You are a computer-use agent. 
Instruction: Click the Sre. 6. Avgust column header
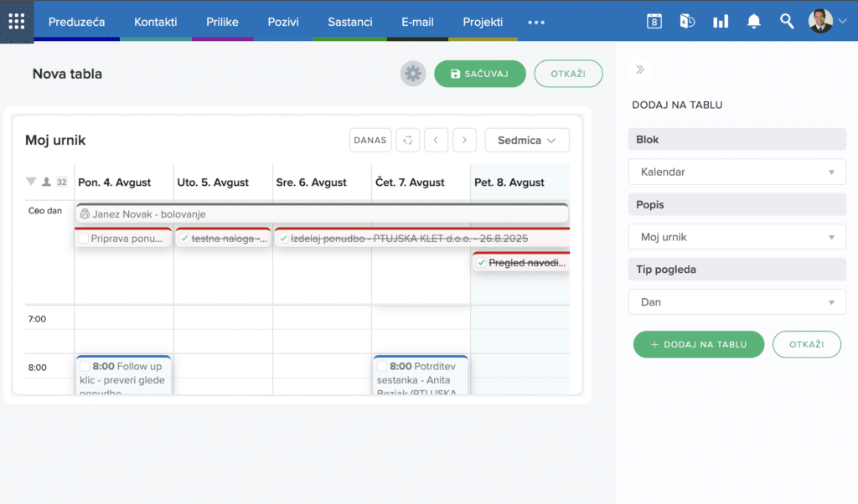click(312, 182)
